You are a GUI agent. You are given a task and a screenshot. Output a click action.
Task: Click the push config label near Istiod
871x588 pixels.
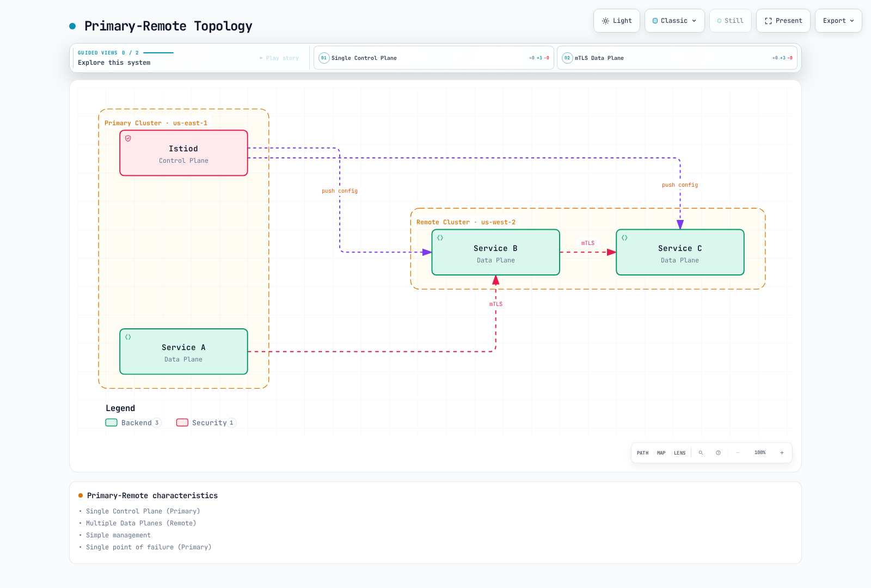click(x=340, y=191)
